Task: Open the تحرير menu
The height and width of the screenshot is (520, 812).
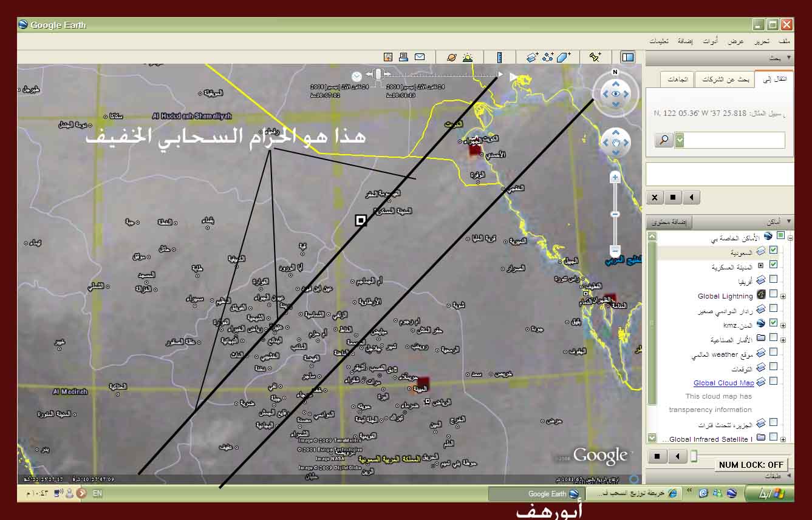Action: click(x=762, y=41)
